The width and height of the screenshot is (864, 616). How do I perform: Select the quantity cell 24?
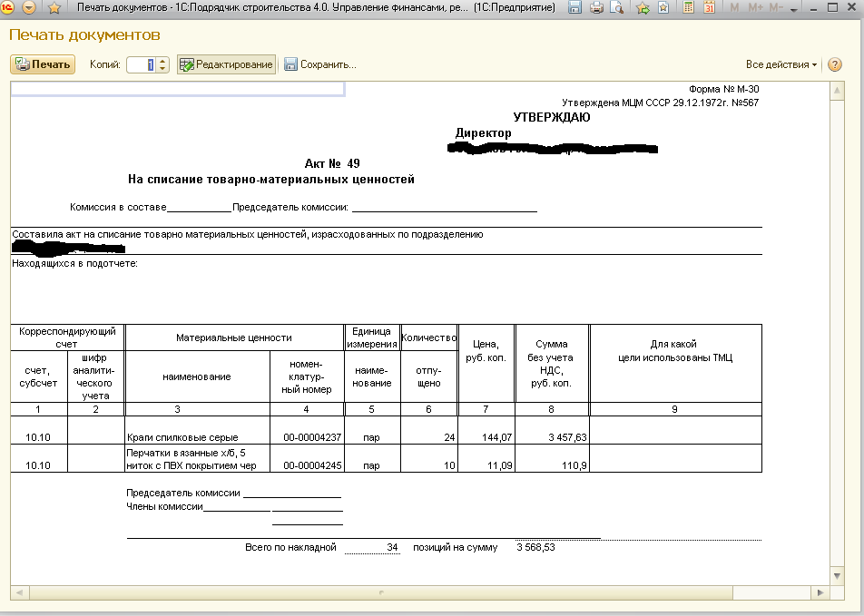click(428, 430)
